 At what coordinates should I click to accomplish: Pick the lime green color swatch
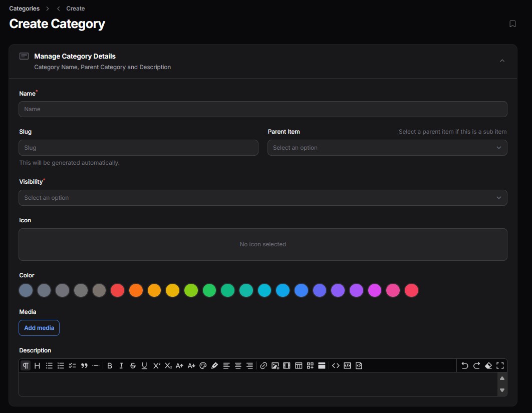coord(191,290)
